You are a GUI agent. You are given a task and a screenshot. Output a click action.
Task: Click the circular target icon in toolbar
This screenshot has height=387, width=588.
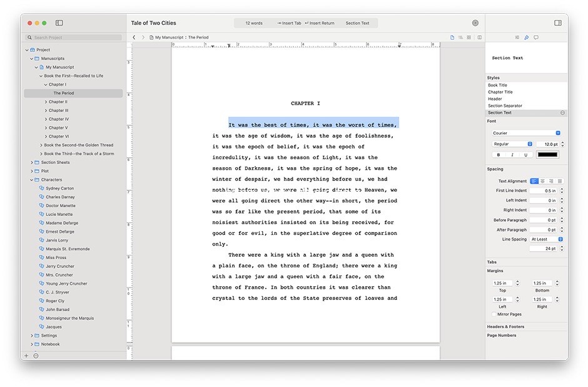tap(475, 23)
